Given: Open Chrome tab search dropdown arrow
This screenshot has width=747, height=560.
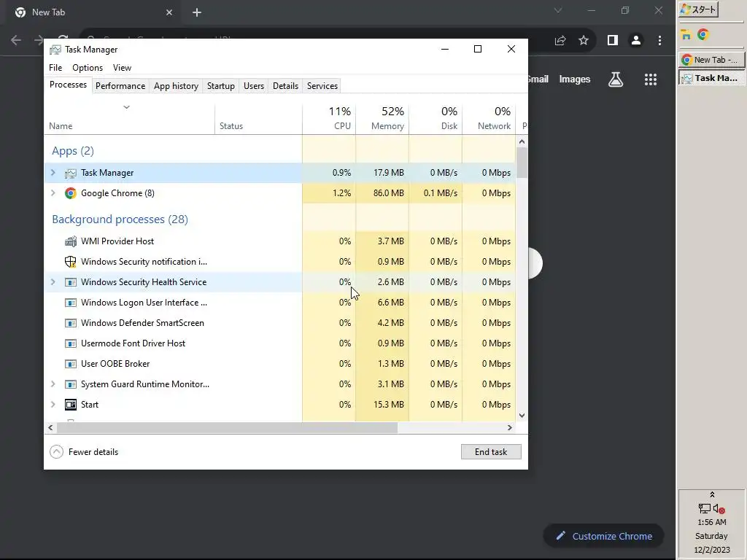Looking at the screenshot, I should (558, 10).
